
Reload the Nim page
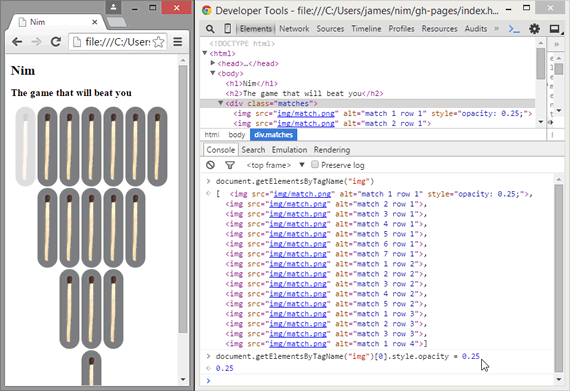56,42
